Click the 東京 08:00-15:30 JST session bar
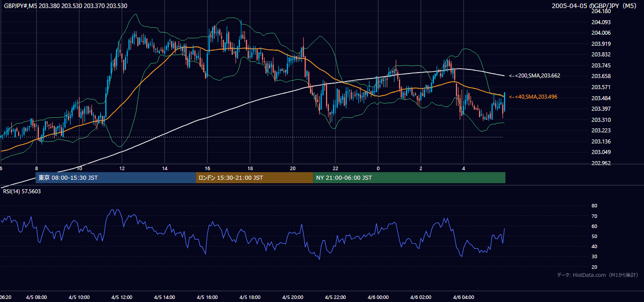Screen dimensions: 644x302 [x=115, y=178]
